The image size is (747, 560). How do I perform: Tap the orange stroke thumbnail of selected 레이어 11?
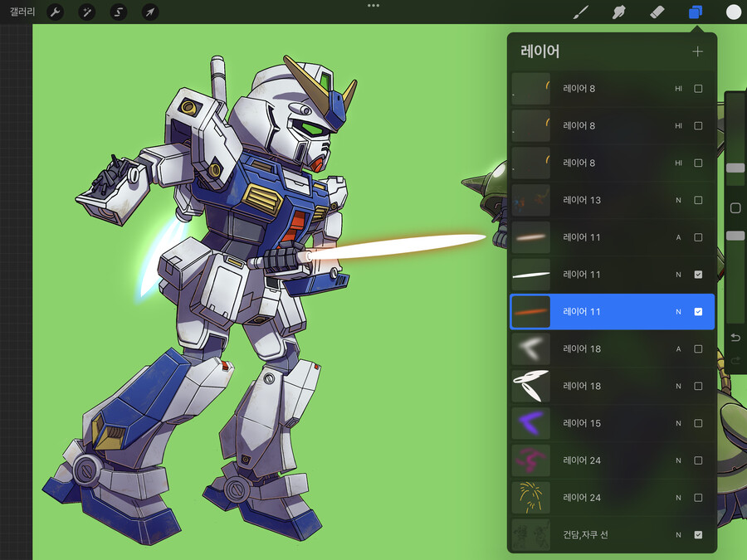coord(530,311)
